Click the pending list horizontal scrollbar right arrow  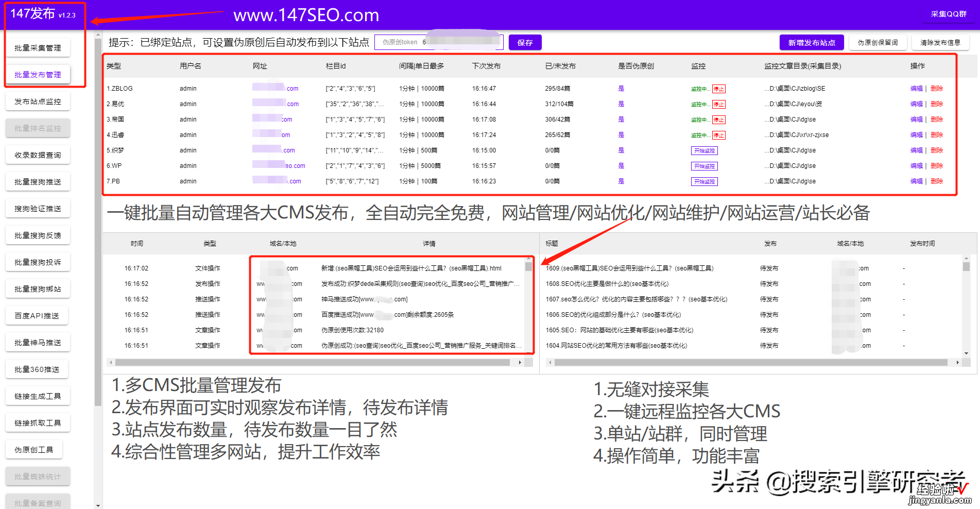point(957,363)
